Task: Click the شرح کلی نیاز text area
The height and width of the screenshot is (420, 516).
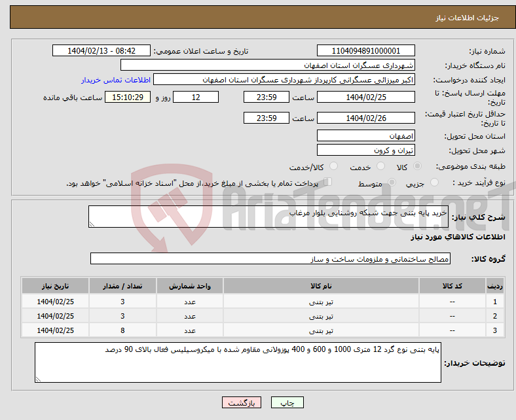Action: coord(268,217)
